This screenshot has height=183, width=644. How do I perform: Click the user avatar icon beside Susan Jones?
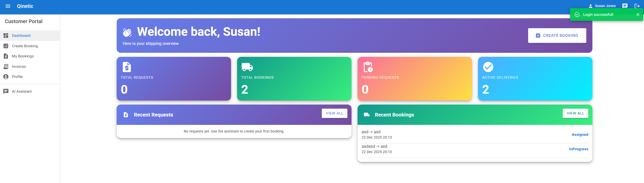pyautogui.click(x=590, y=6)
